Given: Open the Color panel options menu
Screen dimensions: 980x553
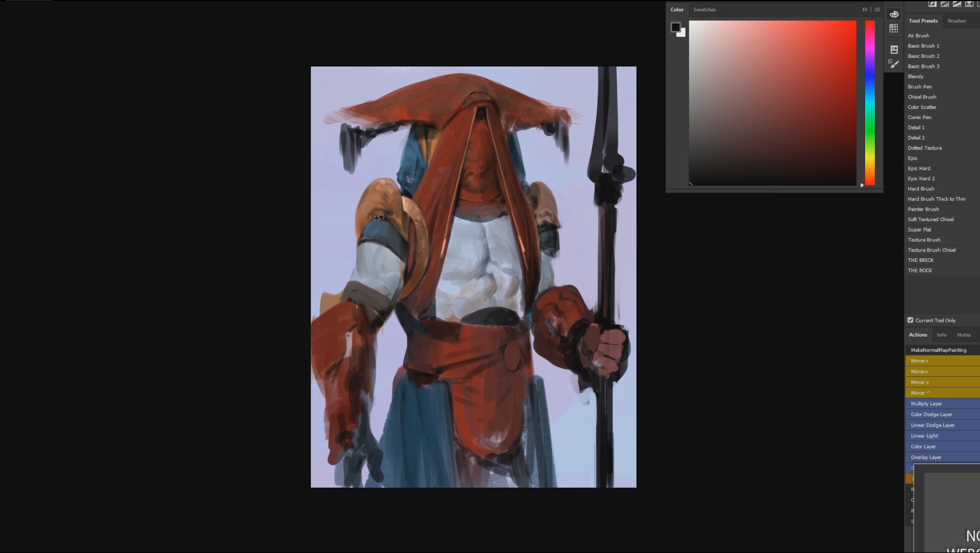Looking at the screenshot, I should [x=877, y=9].
